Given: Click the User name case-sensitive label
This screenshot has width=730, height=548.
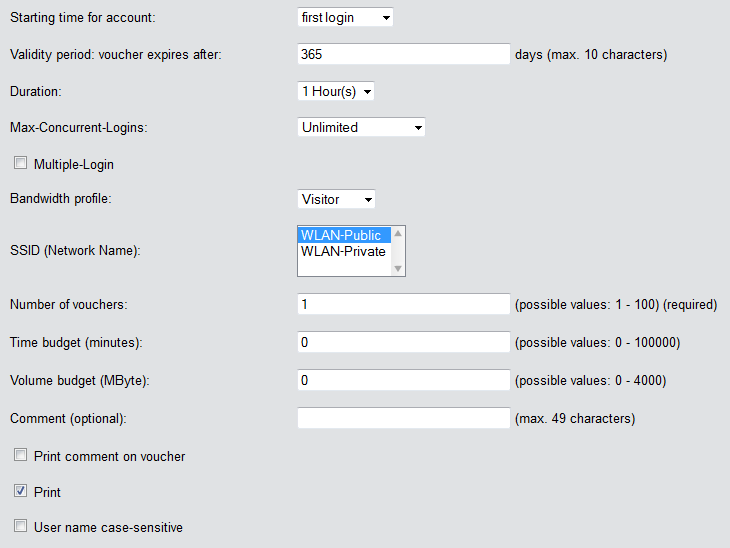Looking at the screenshot, I should coord(108,527).
